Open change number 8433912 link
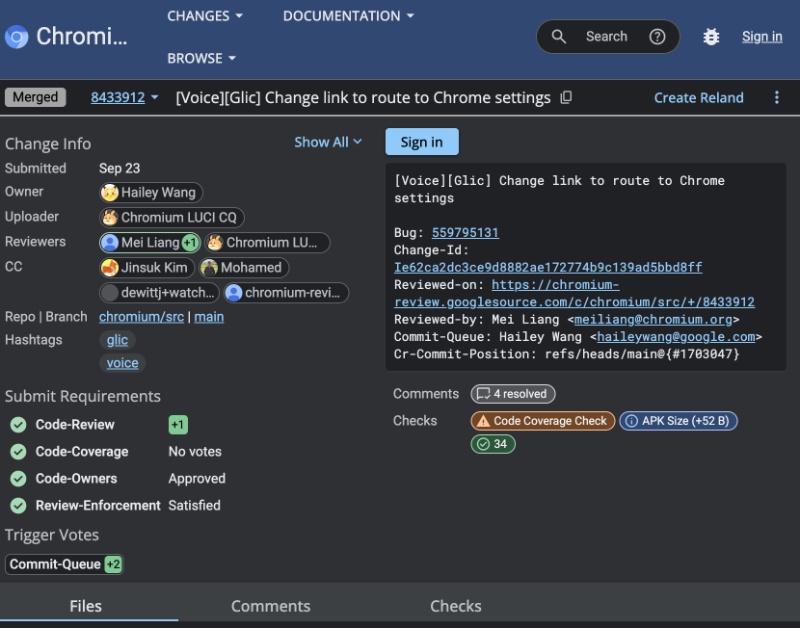The height and width of the screenshot is (628, 800). point(118,97)
